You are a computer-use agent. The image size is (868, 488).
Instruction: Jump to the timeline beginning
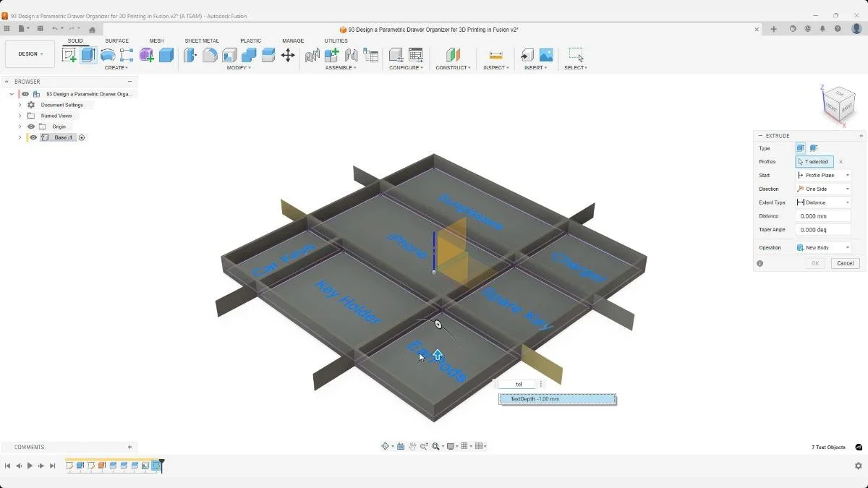(8, 466)
